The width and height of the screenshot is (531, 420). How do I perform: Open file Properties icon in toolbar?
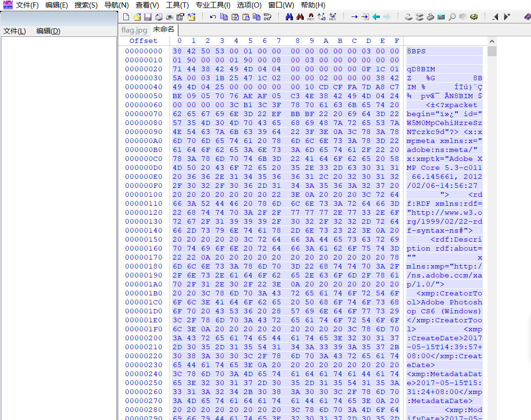[x=180, y=17]
